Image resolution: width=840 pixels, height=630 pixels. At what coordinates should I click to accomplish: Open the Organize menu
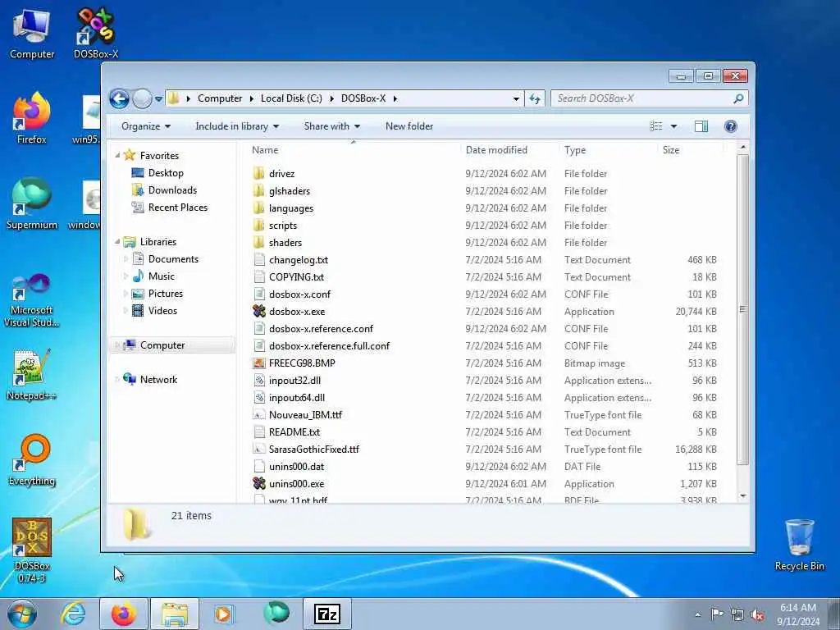point(146,126)
